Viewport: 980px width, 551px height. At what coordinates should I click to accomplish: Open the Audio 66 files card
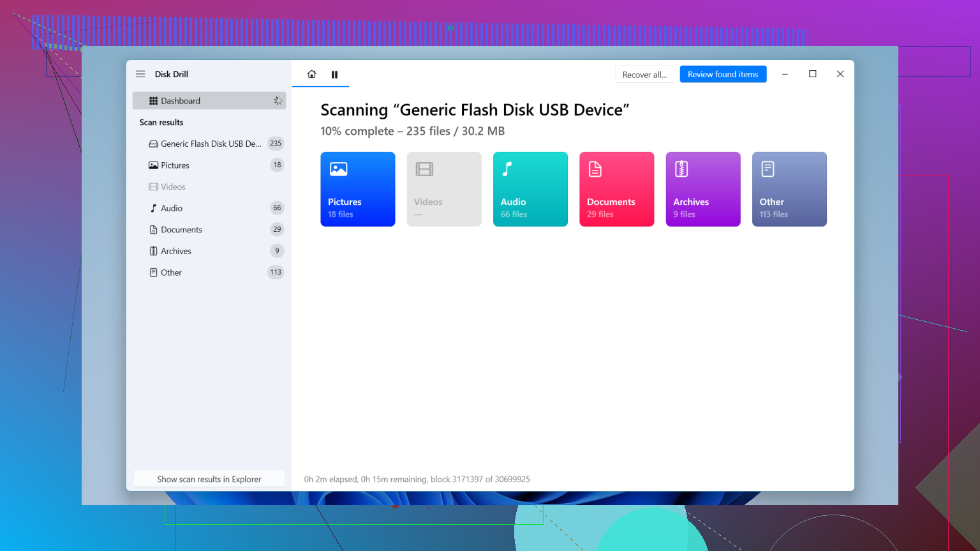530,189
